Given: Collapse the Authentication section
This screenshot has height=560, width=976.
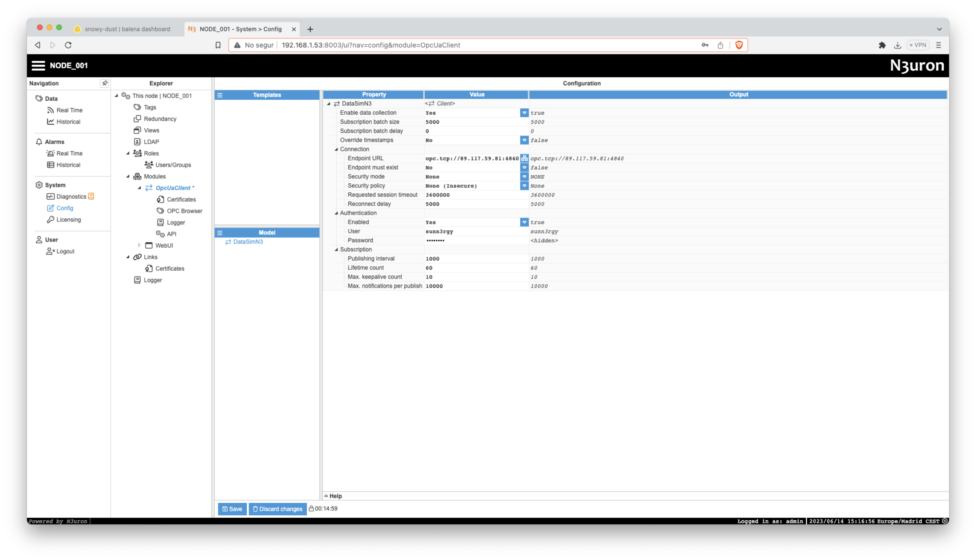Looking at the screenshot, I should click(x=336, y=213).
